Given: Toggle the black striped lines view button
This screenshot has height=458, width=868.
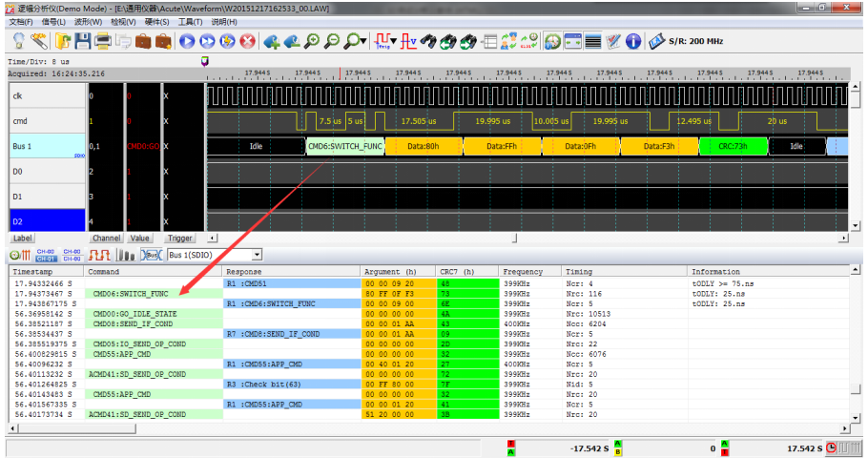Looking at the screenshot, I should (593, 41).
